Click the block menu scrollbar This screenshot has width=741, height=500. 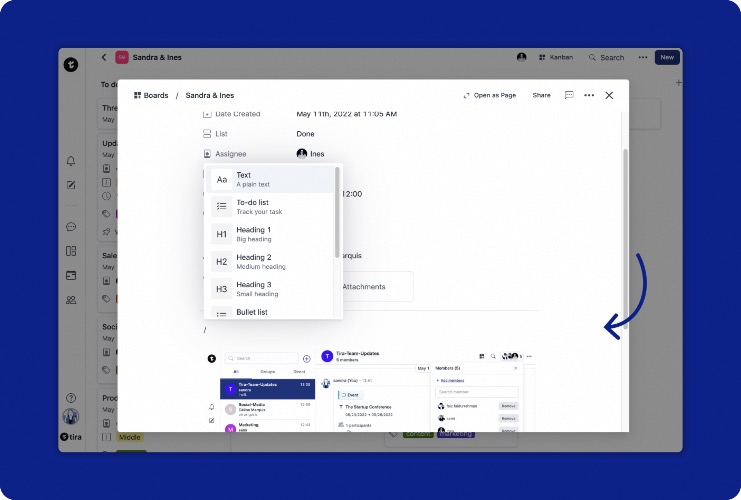tap(337, 212)
